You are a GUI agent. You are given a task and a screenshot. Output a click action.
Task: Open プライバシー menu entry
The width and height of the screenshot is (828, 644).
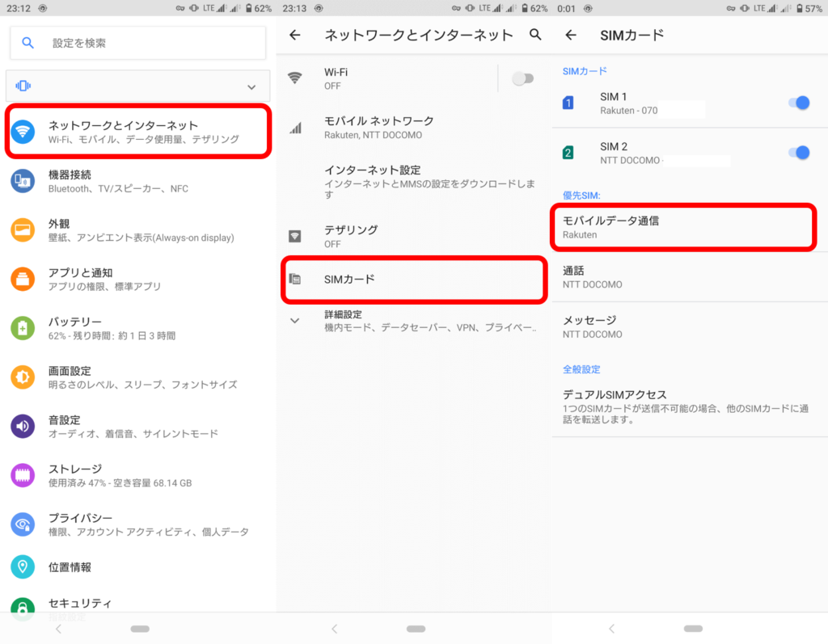[x=137, y=524]
